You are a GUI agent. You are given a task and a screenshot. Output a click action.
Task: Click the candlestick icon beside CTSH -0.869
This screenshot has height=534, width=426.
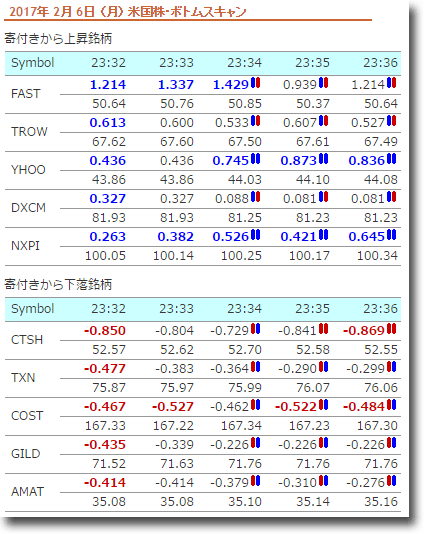[392, 329]
